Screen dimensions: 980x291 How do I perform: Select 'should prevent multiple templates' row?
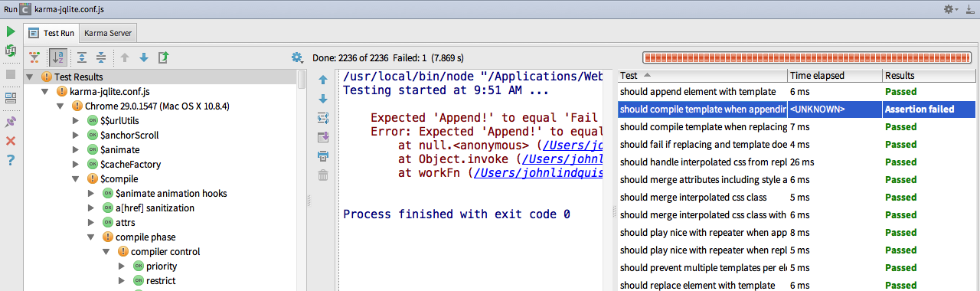[796, 268]
